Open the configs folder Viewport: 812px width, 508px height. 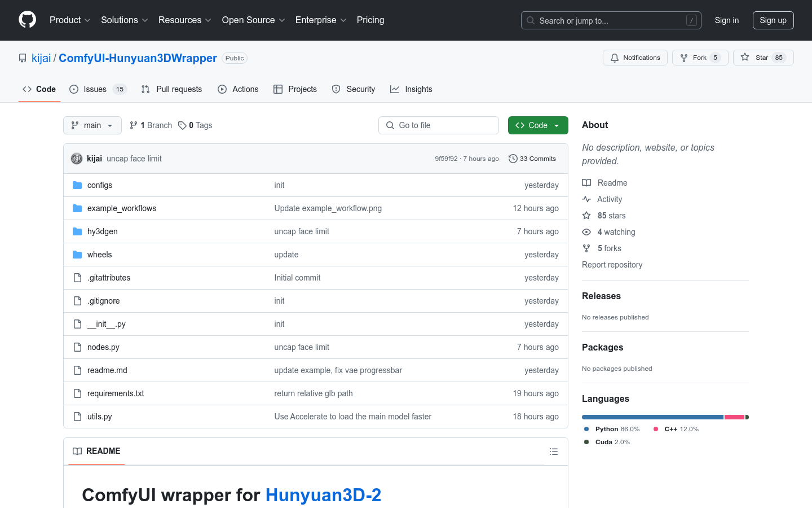coord(100,185)
